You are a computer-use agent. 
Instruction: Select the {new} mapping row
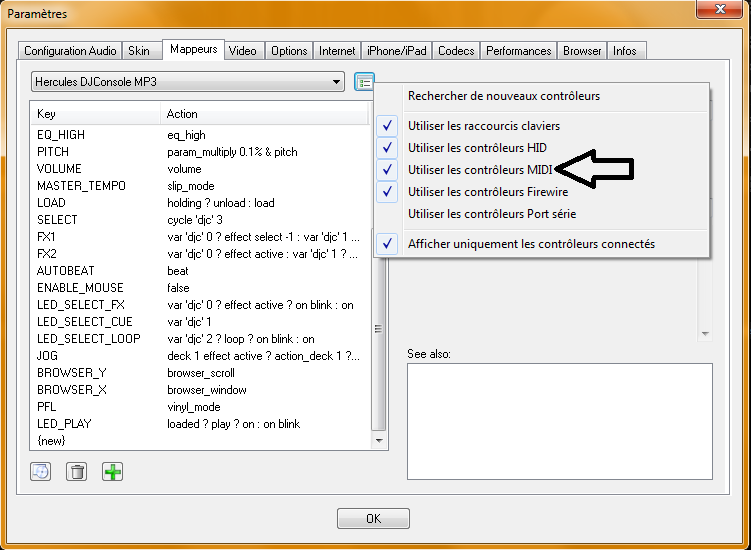[201, 441]
